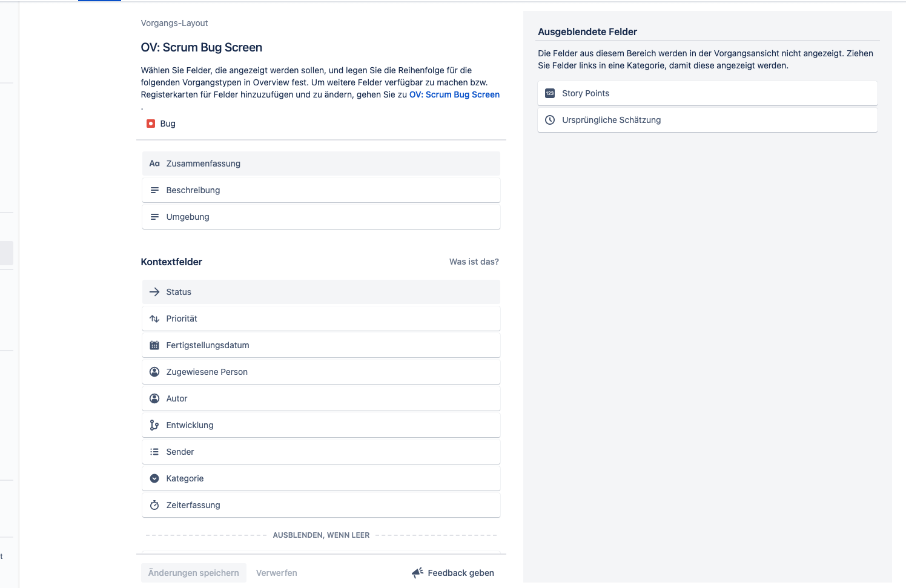Click the Ursprüngliche Schätzung clock icon
The height and width of the screenshot is (588, 906).
[550, 120]
